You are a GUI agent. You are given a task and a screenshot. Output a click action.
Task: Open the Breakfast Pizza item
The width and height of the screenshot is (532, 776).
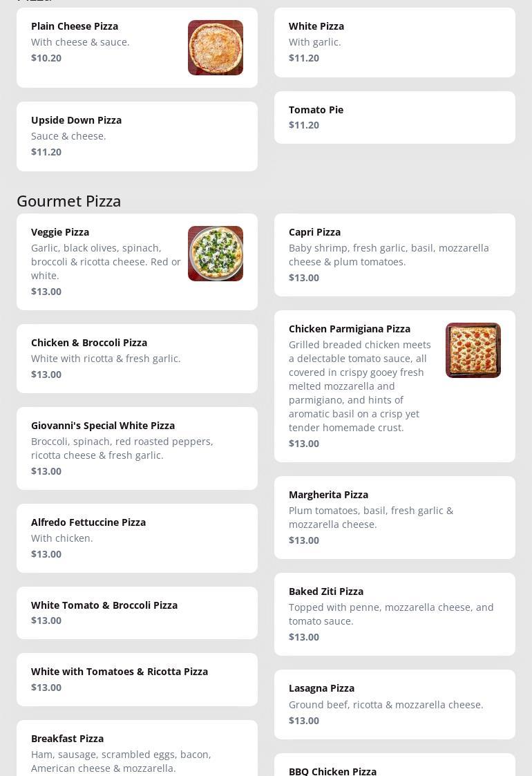(x=137, y=753)
